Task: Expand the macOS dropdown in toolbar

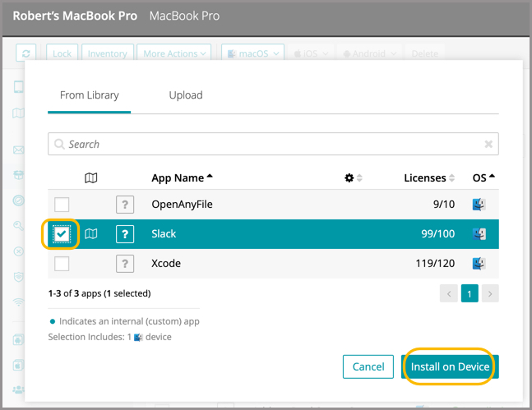Action: (252, 53)
